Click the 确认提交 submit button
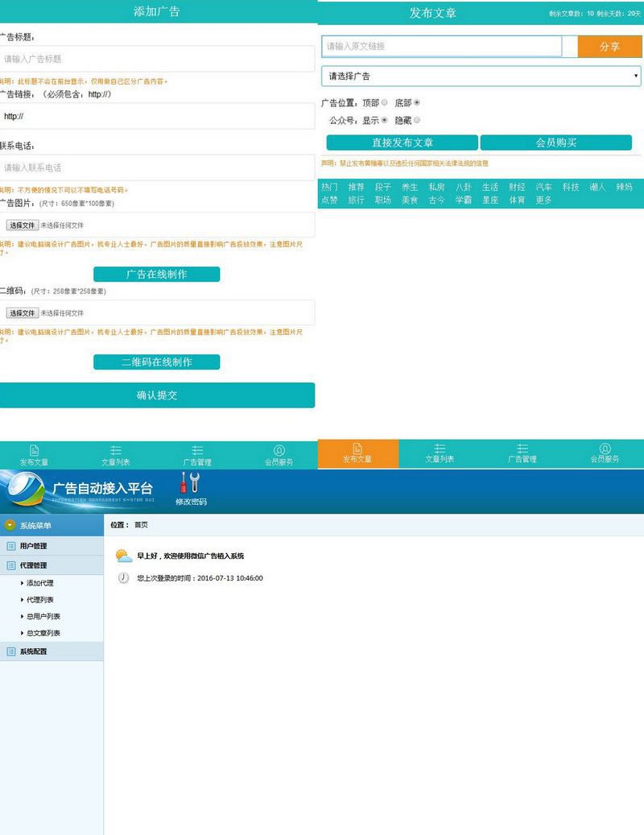This screenshot has width=644, height=835. 159,395
